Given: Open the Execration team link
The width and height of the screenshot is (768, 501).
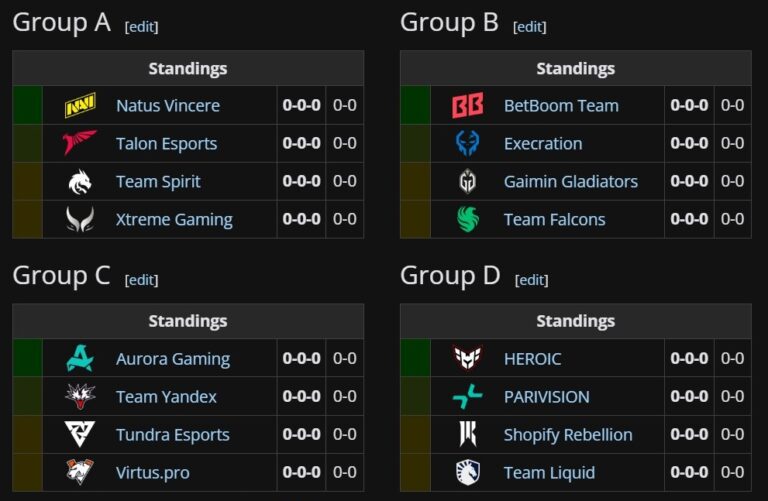Looking at the screenshot, I should pos(543,144).
